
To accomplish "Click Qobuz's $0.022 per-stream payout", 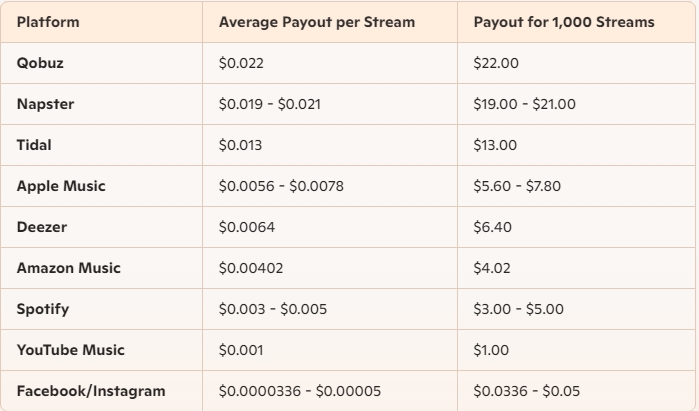I will pyautogui.click(x=240, y=63).
